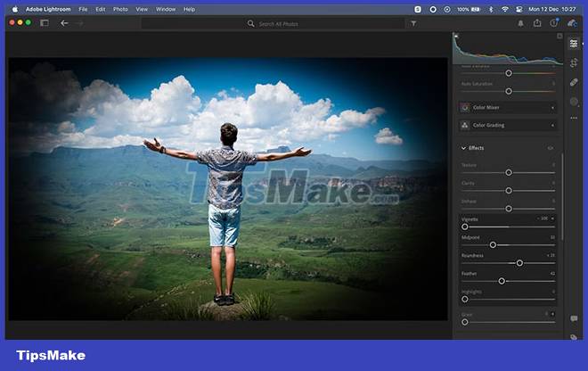Click the battery status indicator
Image resolution: width=588 pixels, height=371 pixels.
469,9
